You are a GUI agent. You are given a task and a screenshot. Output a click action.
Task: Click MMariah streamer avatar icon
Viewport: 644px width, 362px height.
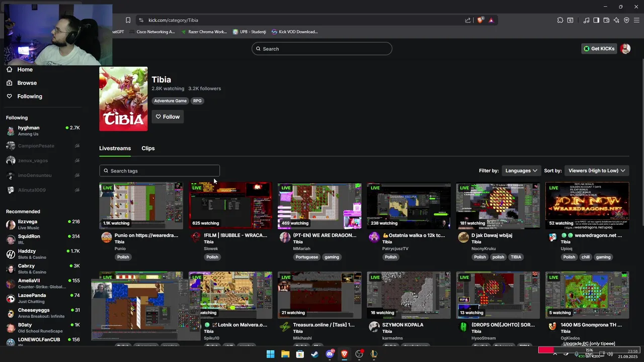[285, 237]
